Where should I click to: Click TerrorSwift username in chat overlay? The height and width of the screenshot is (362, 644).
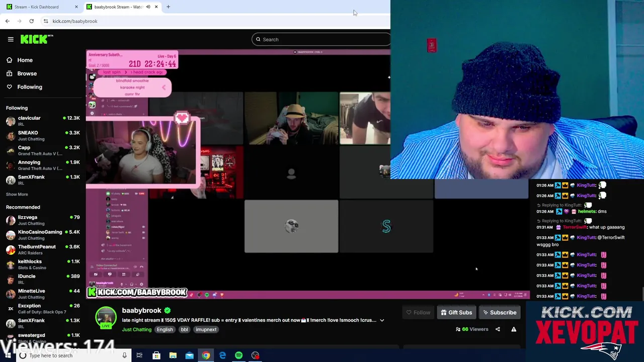pyautogui.click(x=575, y=227)
